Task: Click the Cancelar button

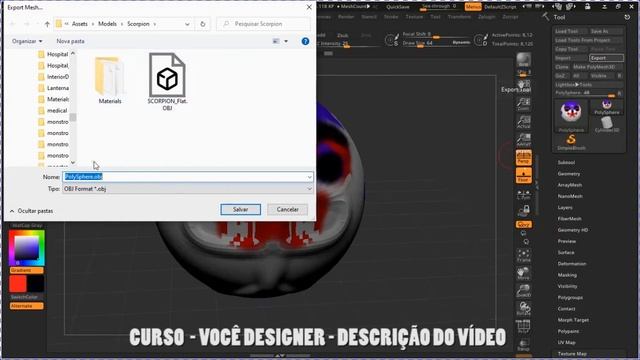Action: 287,209
